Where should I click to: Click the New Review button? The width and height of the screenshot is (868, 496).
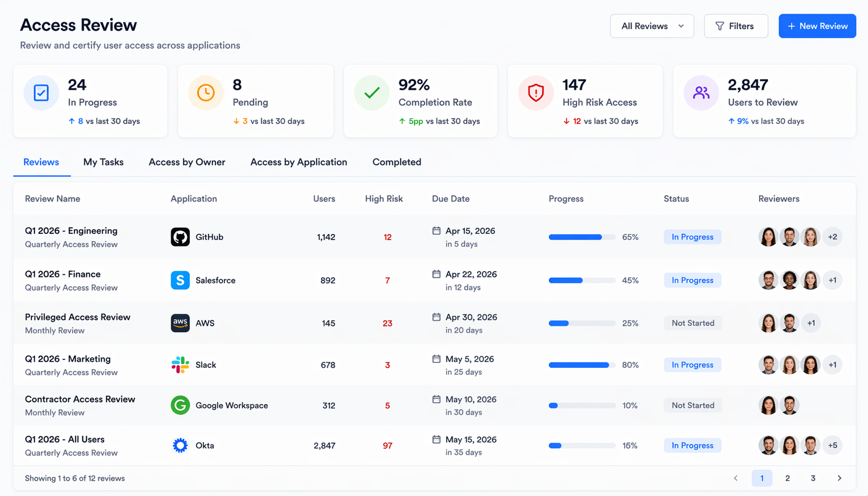click(x=817, y=26)
